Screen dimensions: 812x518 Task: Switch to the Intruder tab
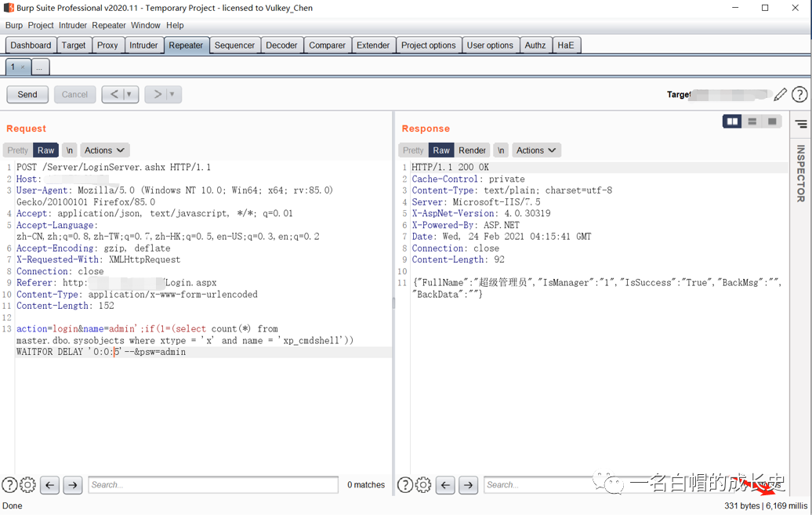click(x=143, y=45)
